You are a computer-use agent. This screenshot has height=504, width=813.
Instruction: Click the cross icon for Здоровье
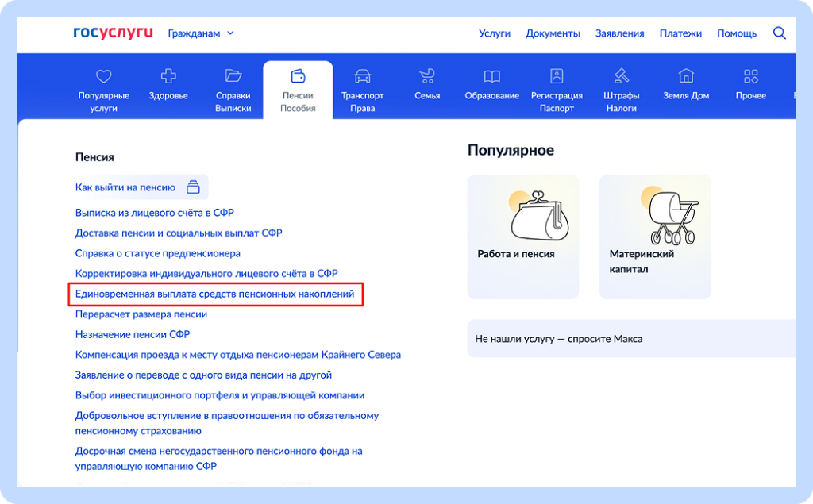point(168,76)
